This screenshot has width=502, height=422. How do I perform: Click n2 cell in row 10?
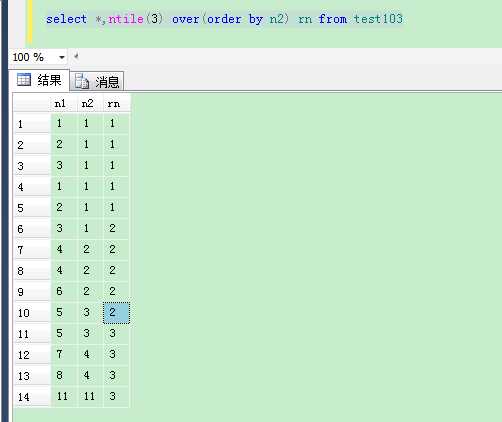(90, 312)
